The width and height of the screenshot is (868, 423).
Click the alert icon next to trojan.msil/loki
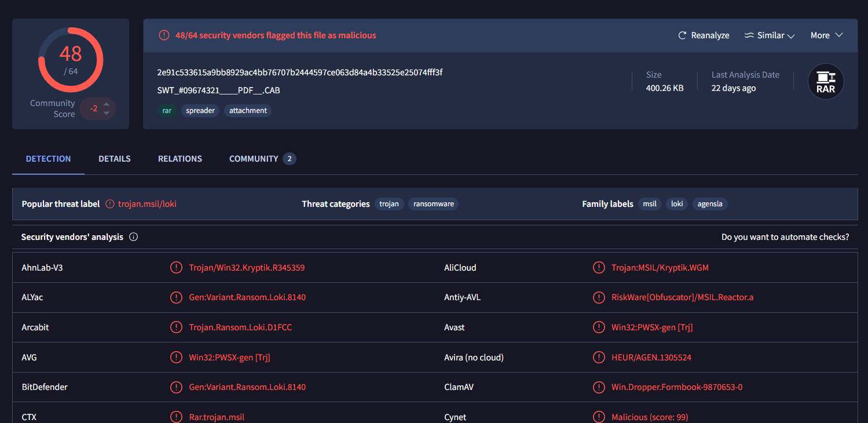(111, 204)
